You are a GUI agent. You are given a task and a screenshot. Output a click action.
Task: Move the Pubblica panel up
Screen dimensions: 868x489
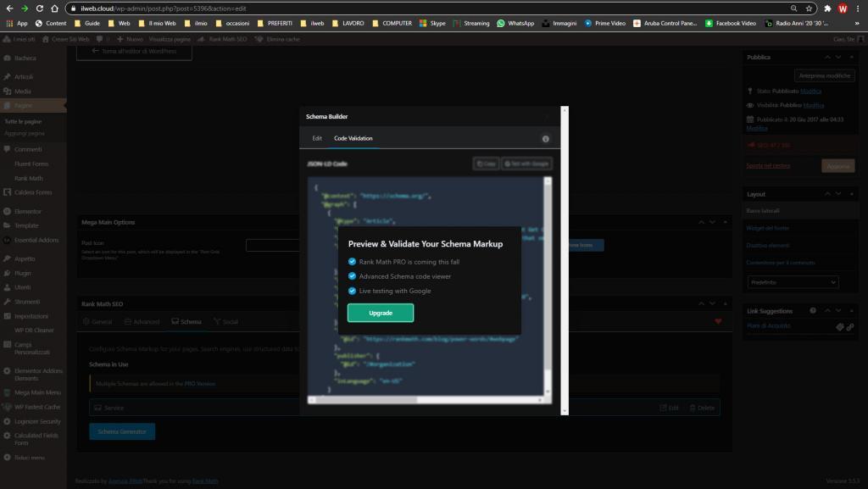(827, 57)
